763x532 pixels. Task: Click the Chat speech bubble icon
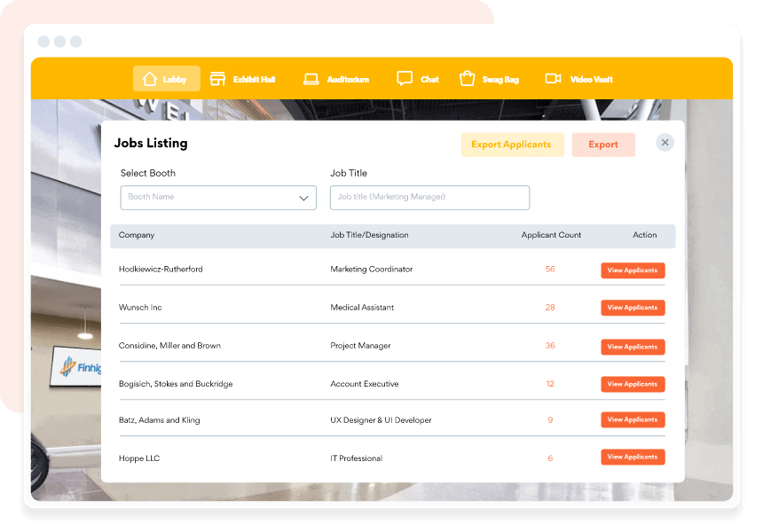coord(405,79)
